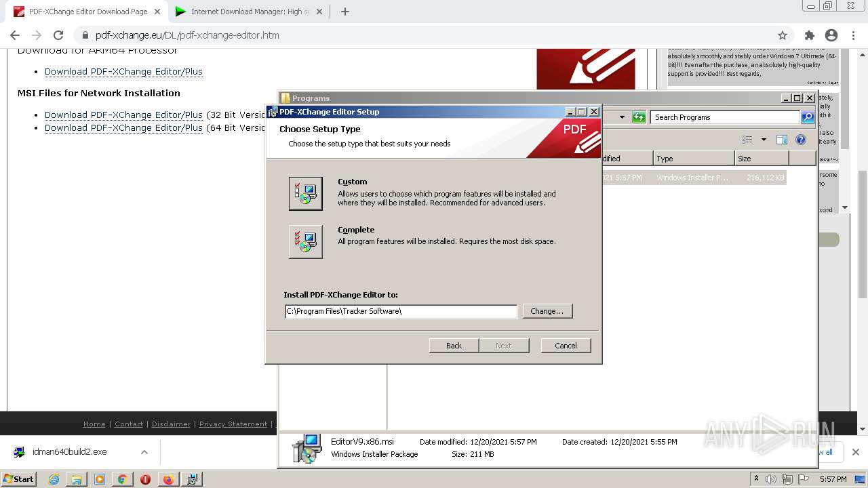Screen dimensions: 868x488
Task: Close the browser downloads bar
Action: pyautogui.click(x=856, y=452)
